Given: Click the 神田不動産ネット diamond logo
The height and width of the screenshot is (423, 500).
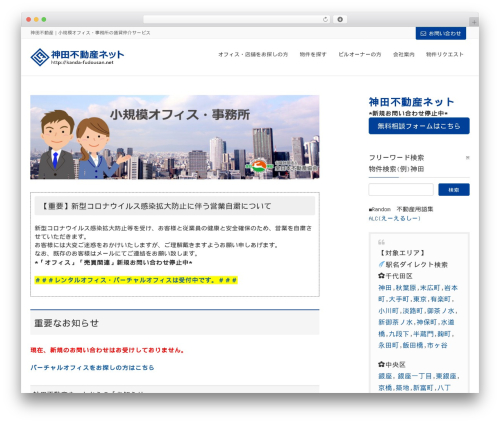Looking at the screenshot, I should (40, 57).
